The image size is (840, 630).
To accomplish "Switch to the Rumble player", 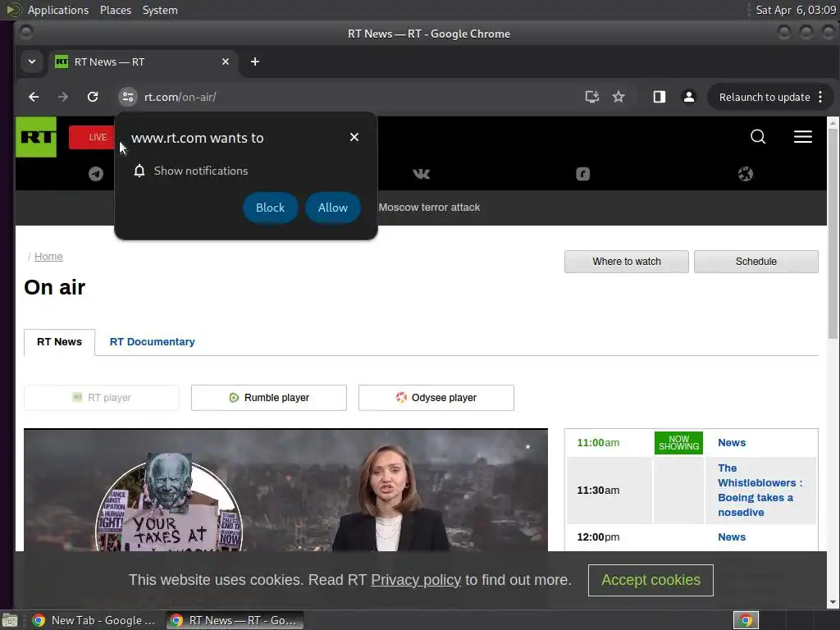I will pos(269,398).
